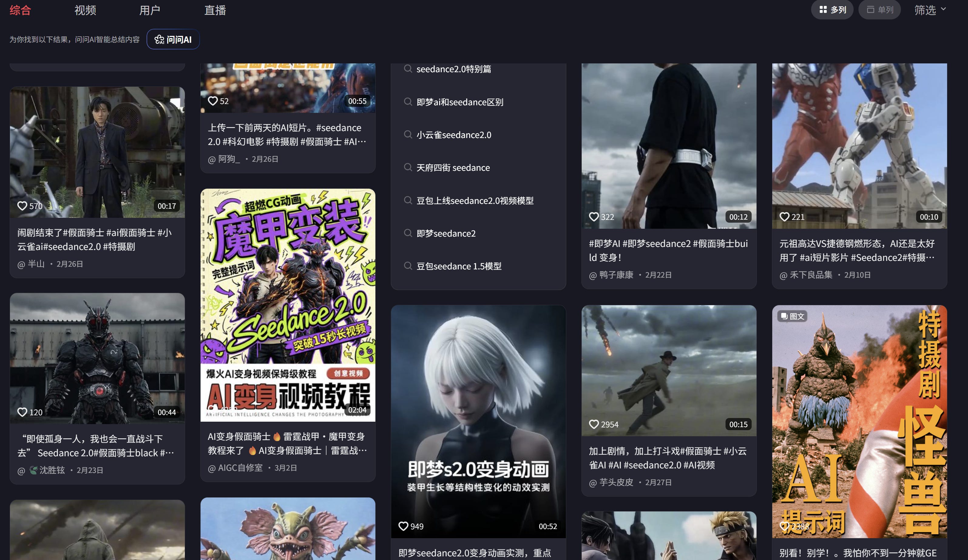
Task: Play the Gundam versus Ultraman thumbnail
Action: [859, 146]
